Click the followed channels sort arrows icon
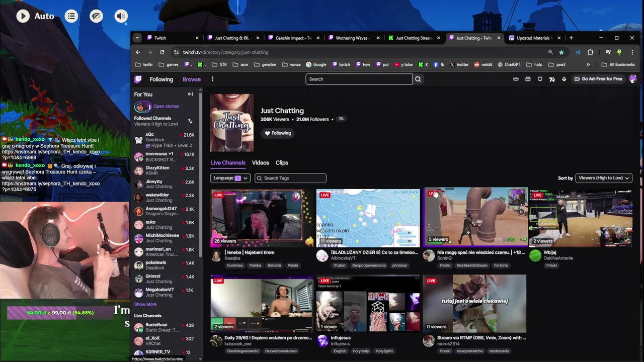The width and height of the screenshot is (644, 362). [190, 121]
